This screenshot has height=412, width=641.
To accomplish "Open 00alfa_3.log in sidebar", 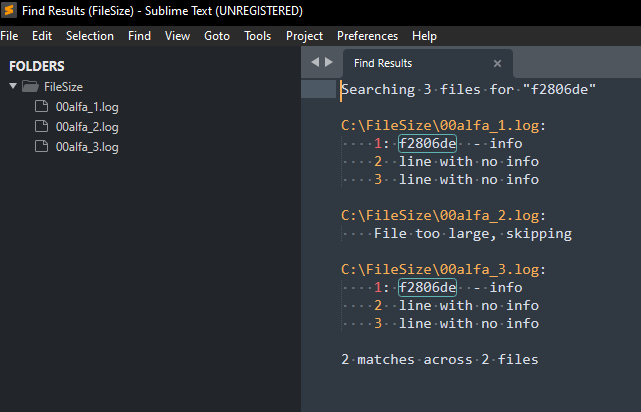I will (x=87, y=147).
